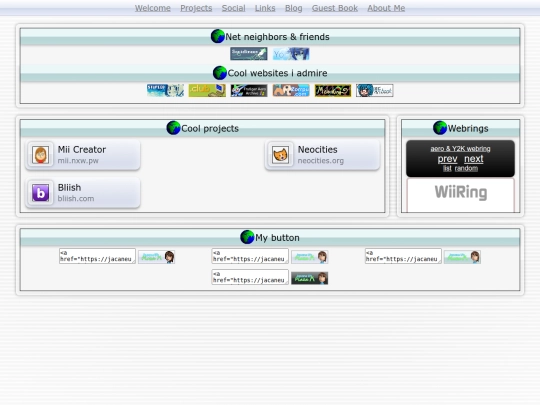Open the yellow-bordered black script badge
540x405 pixels.
333,91
